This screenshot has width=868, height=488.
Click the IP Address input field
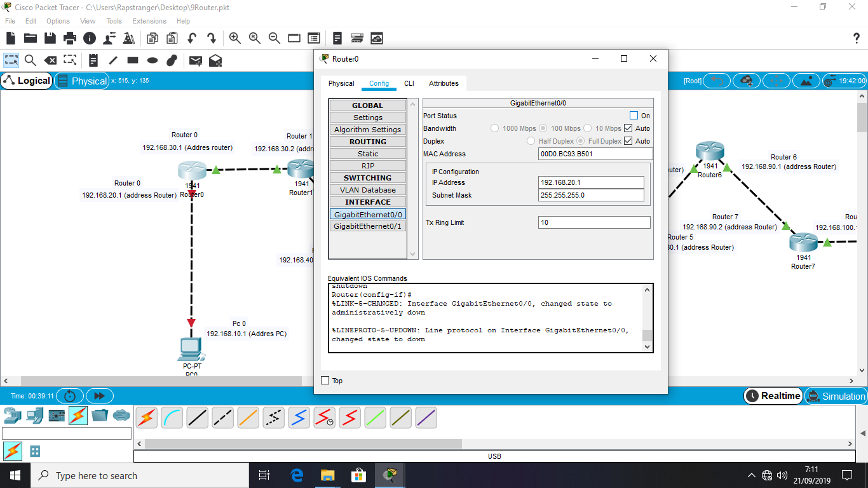591,182
